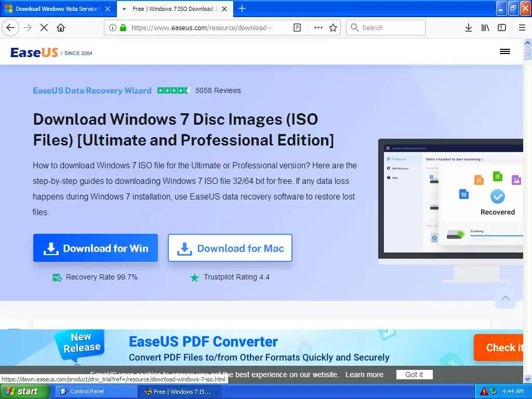This screenshot has width=532, height=399.
Task: Click the New Release badge
Action: 81,345
